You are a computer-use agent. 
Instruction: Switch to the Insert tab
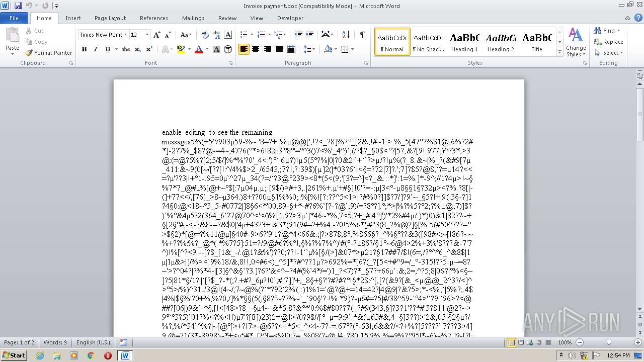pyautogui.click(x=73, y=18)
